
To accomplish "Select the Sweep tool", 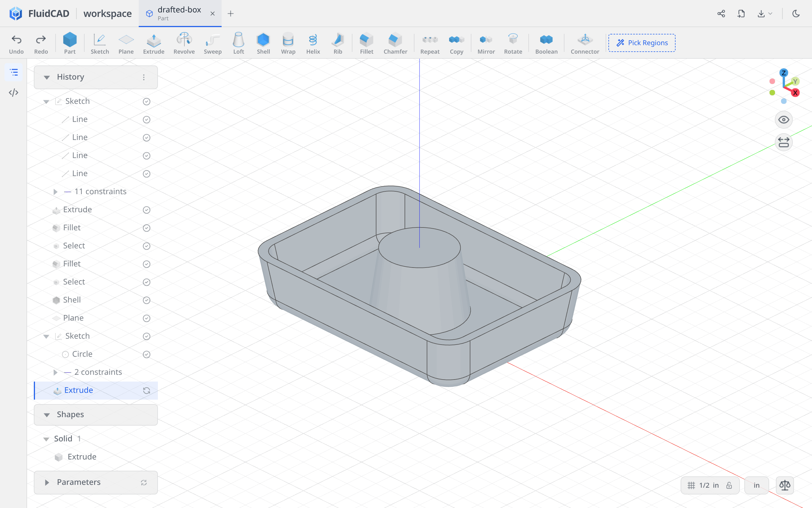I will pos(213,43).
